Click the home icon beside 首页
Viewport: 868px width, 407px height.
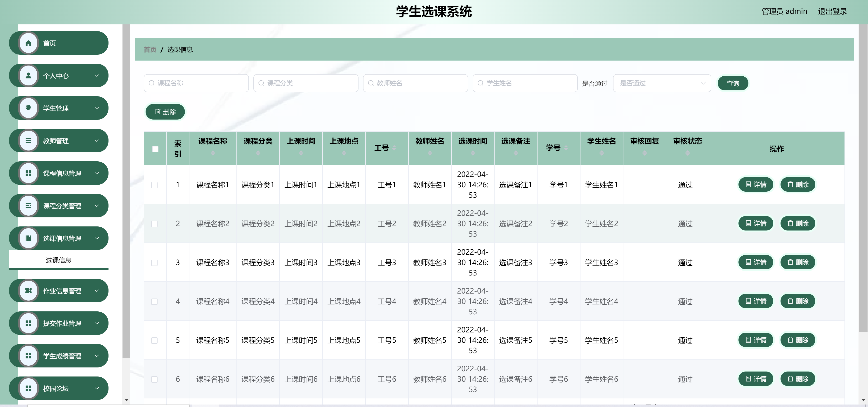(x=28, y=43)
